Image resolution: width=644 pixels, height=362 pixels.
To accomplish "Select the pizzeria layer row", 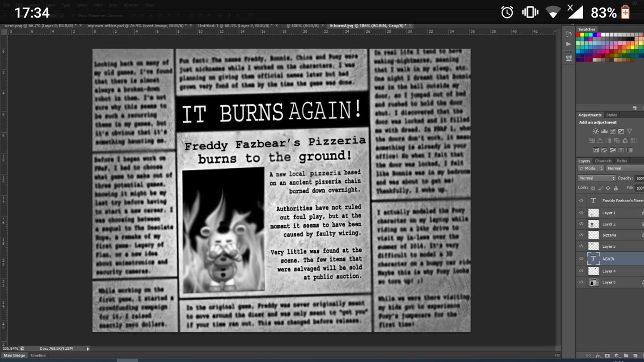I will (x=610, y=235).
